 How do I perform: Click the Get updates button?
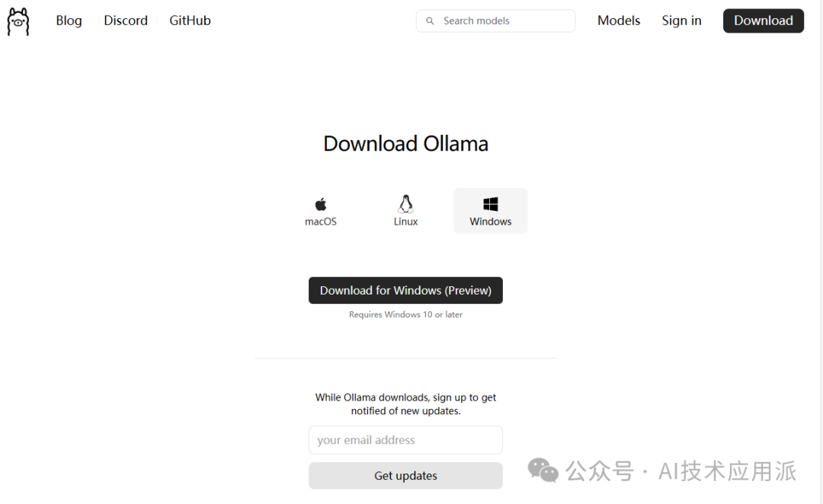click(405, 476)
